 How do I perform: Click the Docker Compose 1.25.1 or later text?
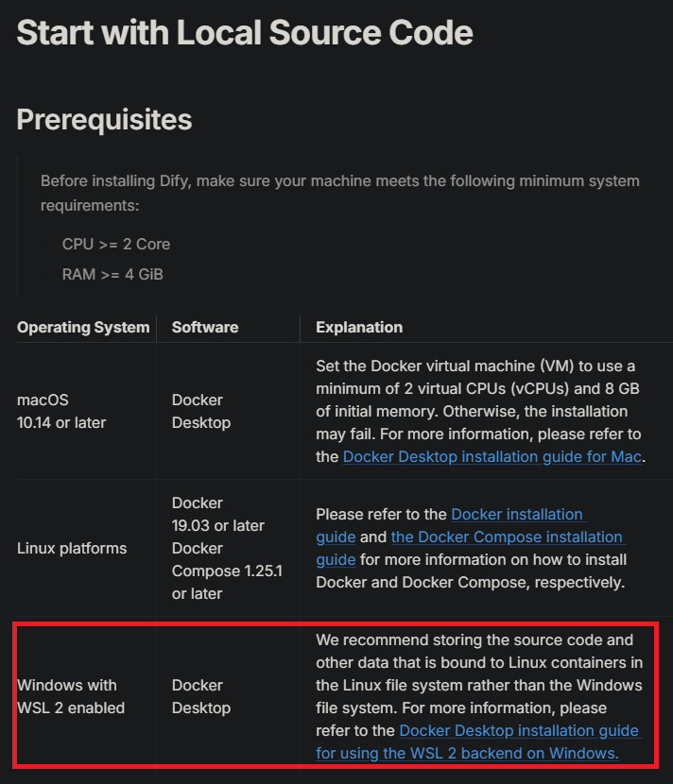(227, 571)
